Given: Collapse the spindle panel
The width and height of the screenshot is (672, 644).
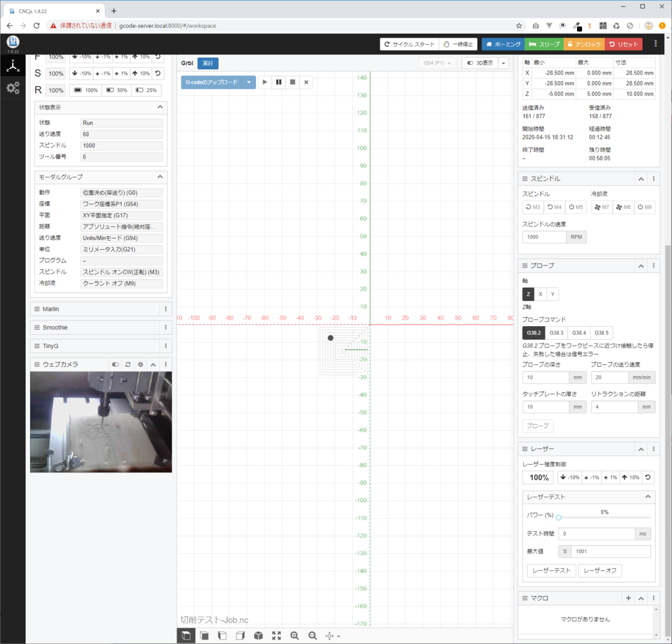Looking at the screenshot, I should pos(641,179).
